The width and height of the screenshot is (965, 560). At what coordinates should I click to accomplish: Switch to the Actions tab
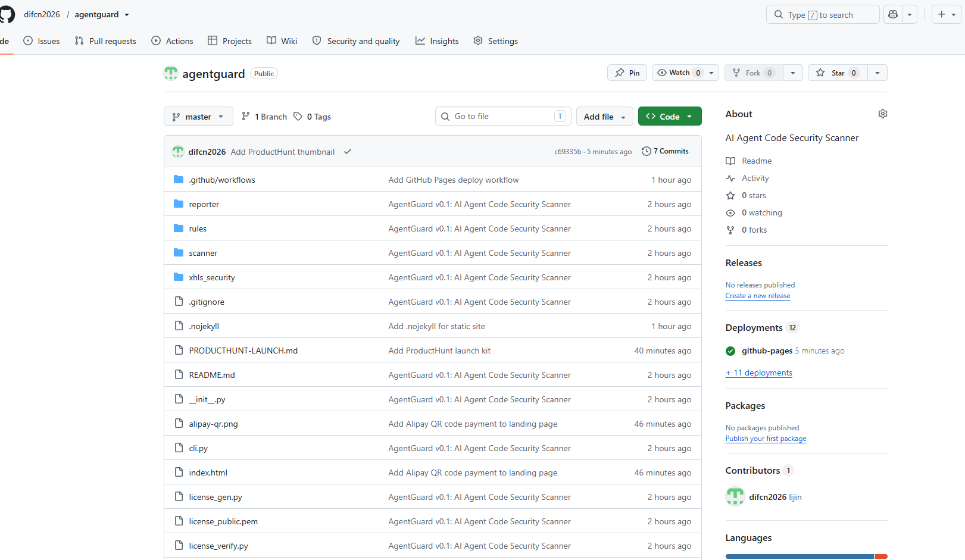tap(173, 41)
